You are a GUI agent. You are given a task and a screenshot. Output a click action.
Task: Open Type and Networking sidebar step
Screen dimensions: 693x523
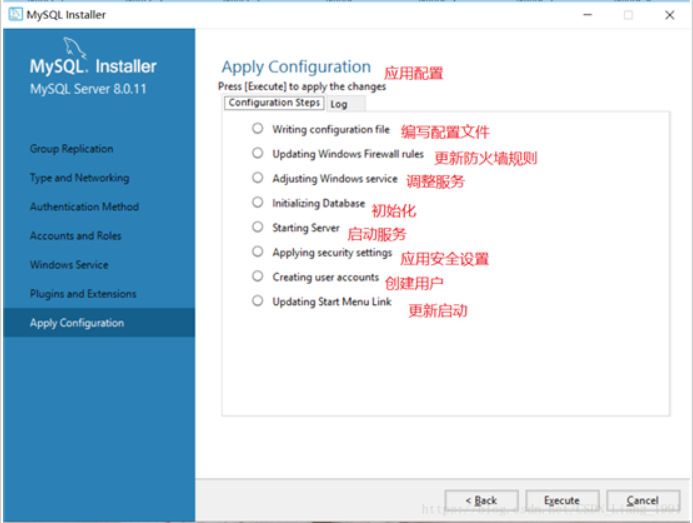(x=80, y=178)
